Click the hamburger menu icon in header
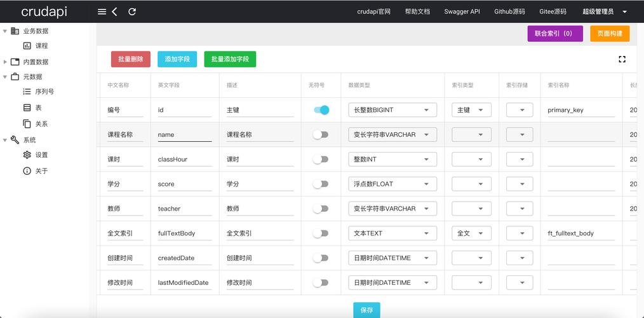This screenshot has width=644, height=318. [102, 11]
